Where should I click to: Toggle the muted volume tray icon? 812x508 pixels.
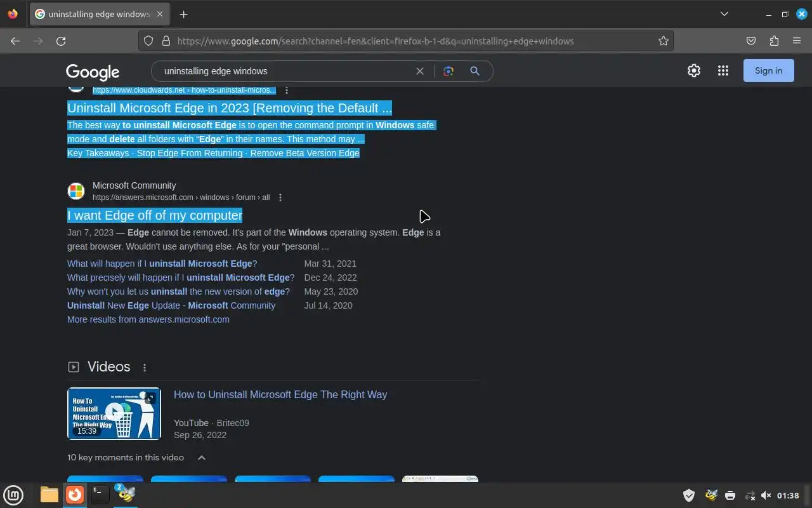pos(766,495)
